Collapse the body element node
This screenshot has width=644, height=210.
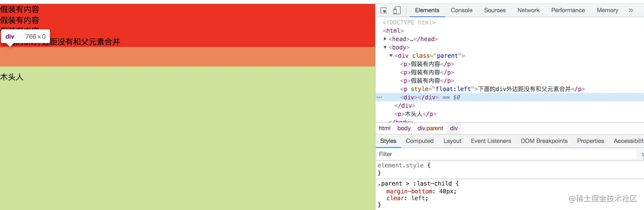click(385, 47)
